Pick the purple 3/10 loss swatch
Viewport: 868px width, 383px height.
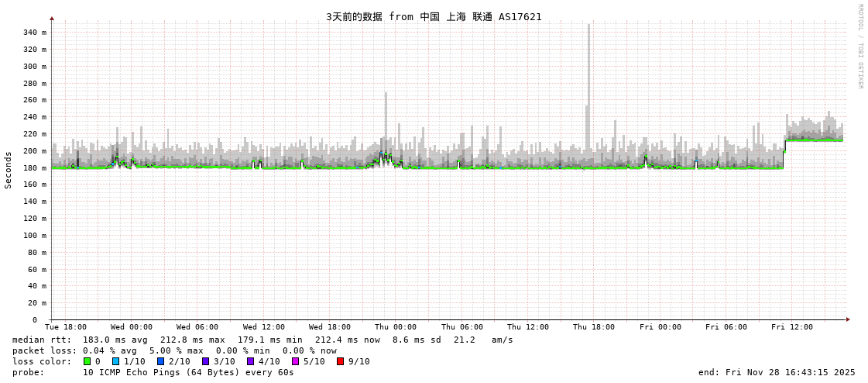(x=205, y=361)
